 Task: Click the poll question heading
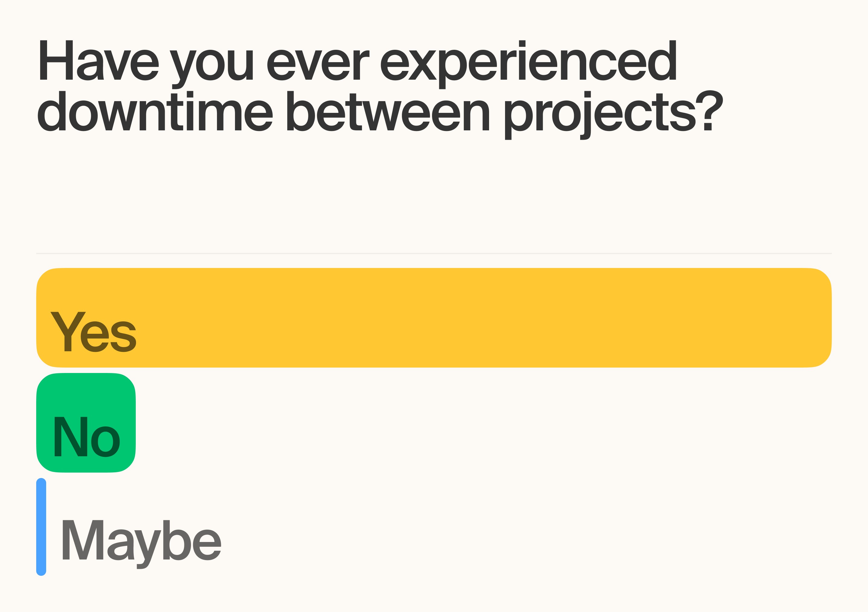click(x=380, y=90)
